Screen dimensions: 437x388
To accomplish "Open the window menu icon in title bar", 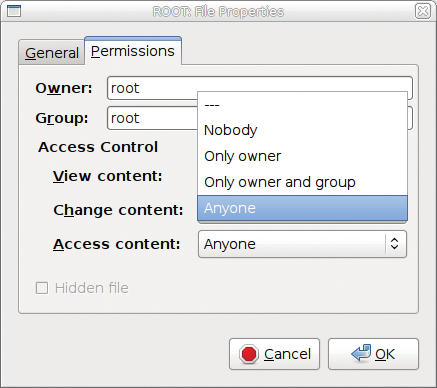I will (14, 11).
